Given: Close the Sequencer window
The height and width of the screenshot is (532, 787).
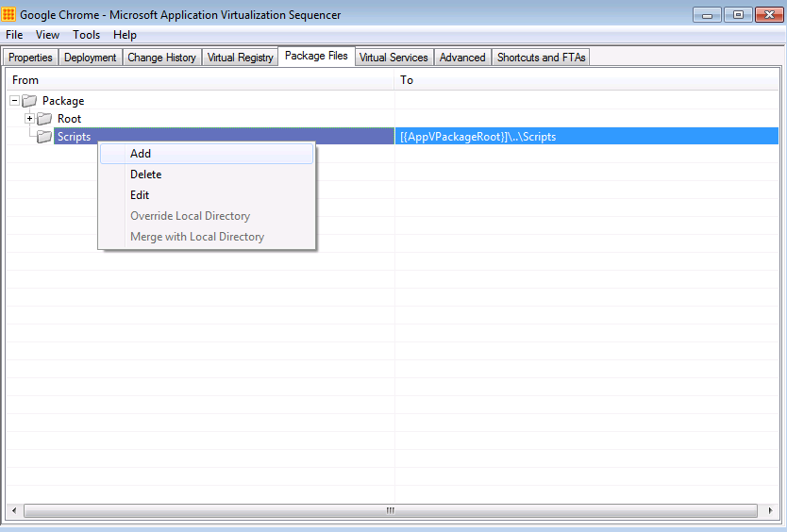Looking at the screenshot, I should coord(769,14).
